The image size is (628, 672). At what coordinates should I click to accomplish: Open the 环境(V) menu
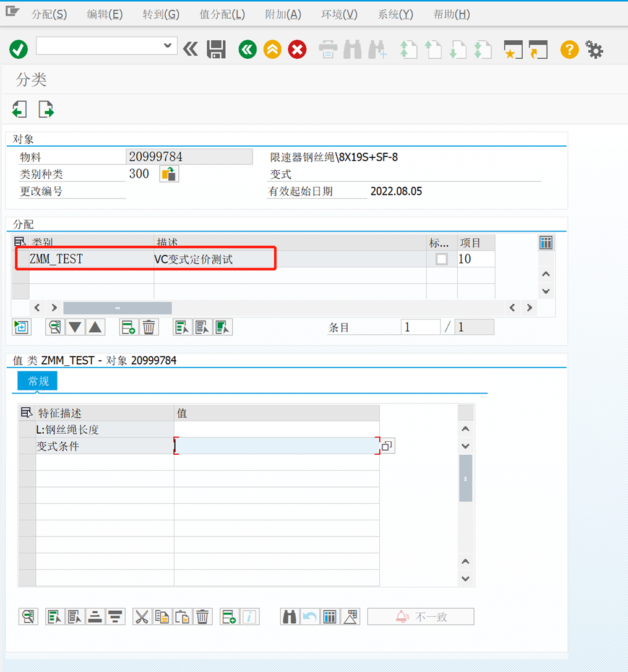(339, 15)
